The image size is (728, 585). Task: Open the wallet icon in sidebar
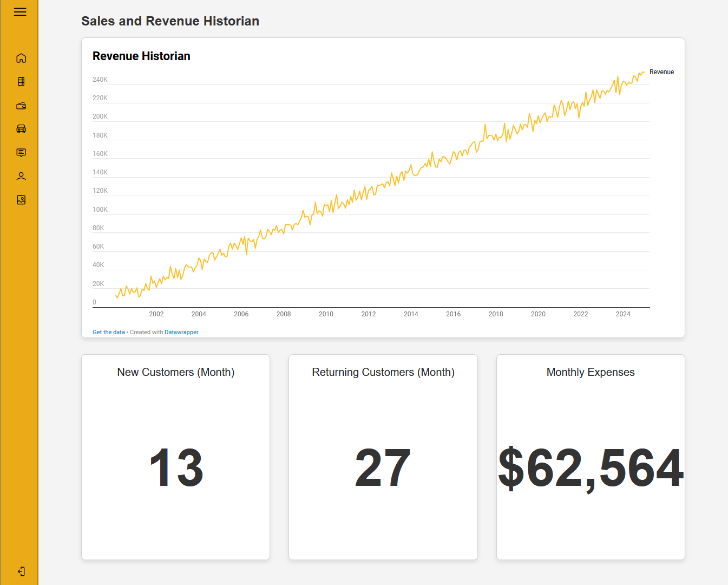click(x=21, y=106)
